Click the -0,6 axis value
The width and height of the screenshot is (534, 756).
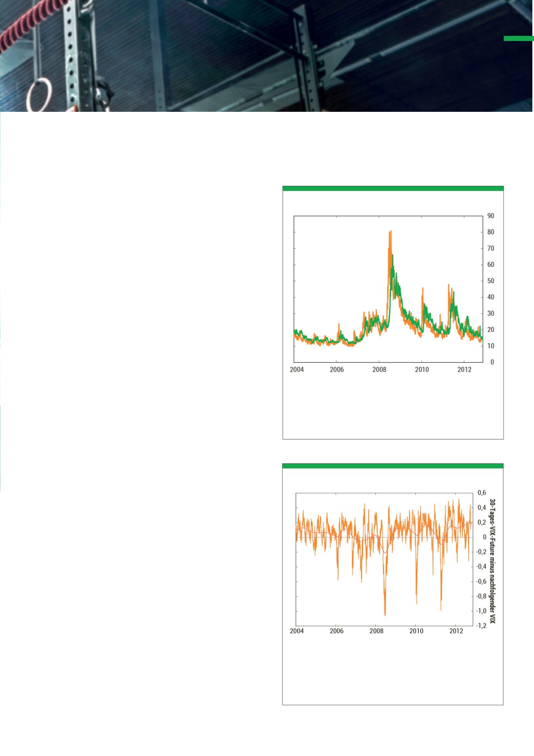click(x=481, y=582)
